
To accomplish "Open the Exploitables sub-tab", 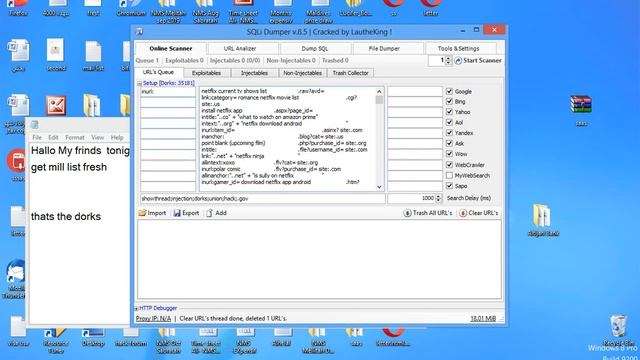I will (x=206, y=73).
